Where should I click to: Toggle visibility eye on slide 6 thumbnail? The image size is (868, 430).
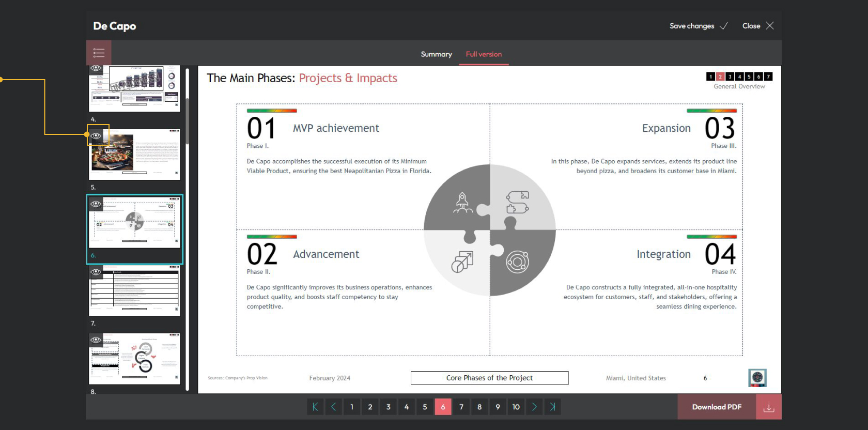[x=96, y=204]
